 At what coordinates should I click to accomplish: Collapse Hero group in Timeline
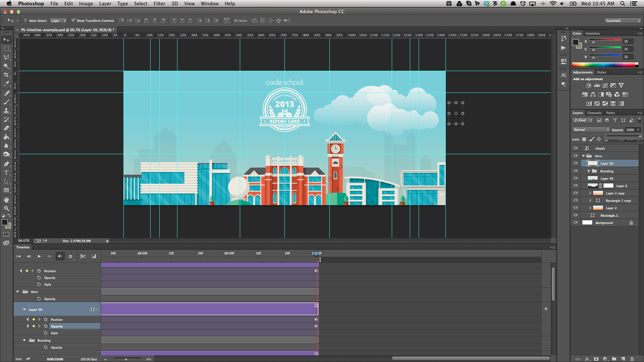coord(18,292)
